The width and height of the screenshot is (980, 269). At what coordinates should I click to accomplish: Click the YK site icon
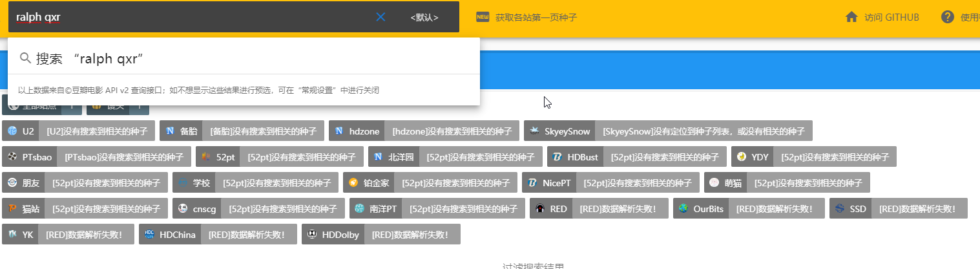pos(12,235)
